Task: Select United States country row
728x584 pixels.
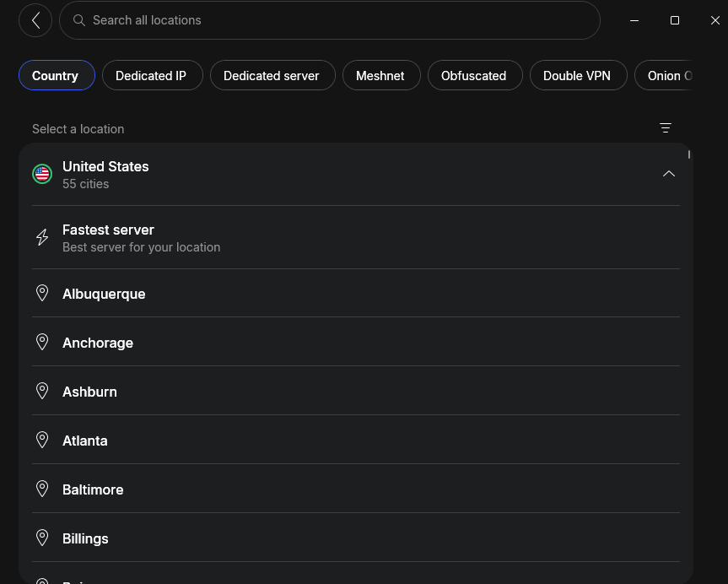Action: (356, 175)
